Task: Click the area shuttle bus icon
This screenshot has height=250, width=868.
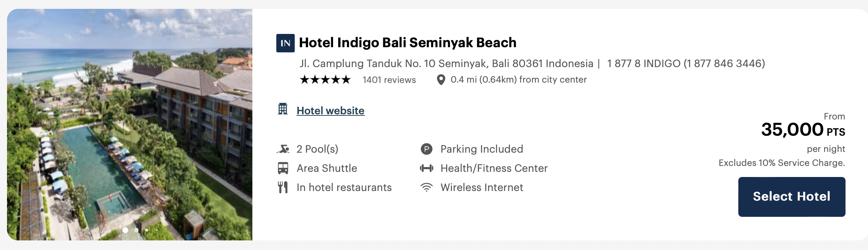Action: coord(283,168)
